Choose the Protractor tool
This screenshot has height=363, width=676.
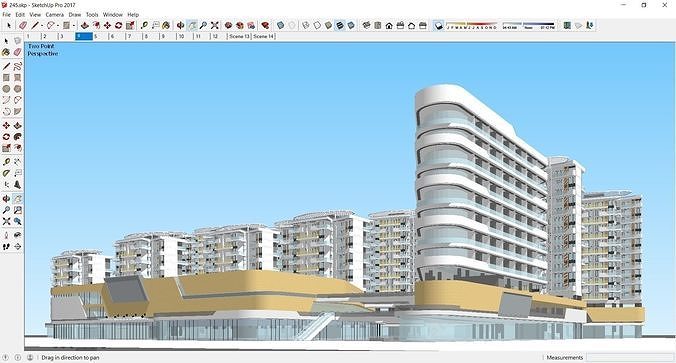click(6, 173)
